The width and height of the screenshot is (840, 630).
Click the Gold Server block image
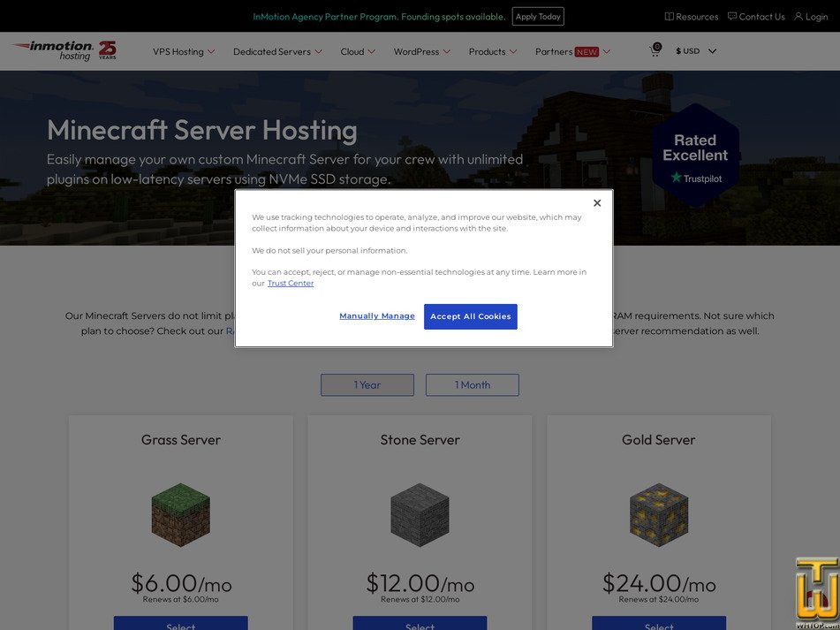coord(659,515)
